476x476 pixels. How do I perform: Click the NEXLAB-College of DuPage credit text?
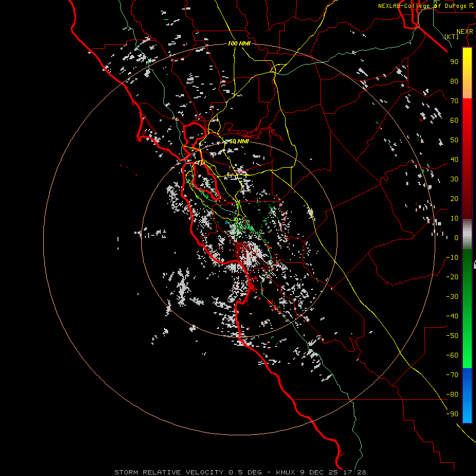pos(425,6)
